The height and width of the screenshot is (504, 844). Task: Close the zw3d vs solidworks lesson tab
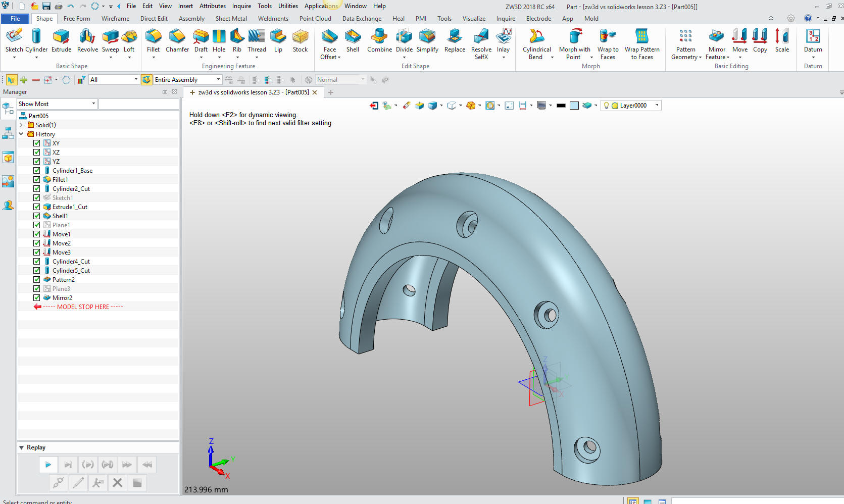pyautogui.click(x=315, y=92)
